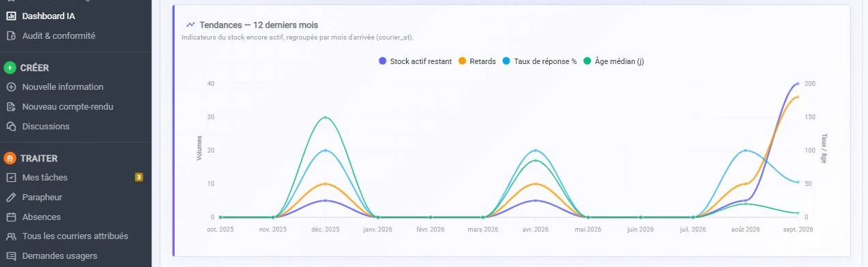Click the Mes tâches badge showing 3

(139, 178)
